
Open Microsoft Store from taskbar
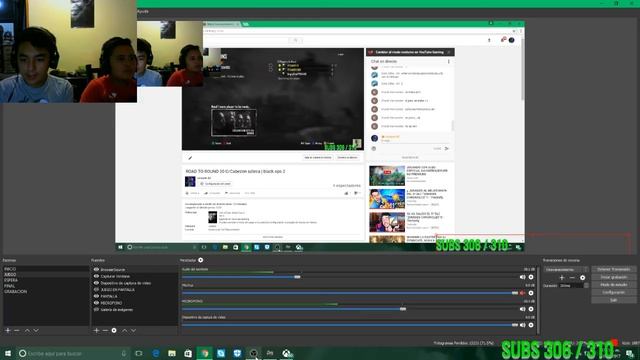click(188, 353)
